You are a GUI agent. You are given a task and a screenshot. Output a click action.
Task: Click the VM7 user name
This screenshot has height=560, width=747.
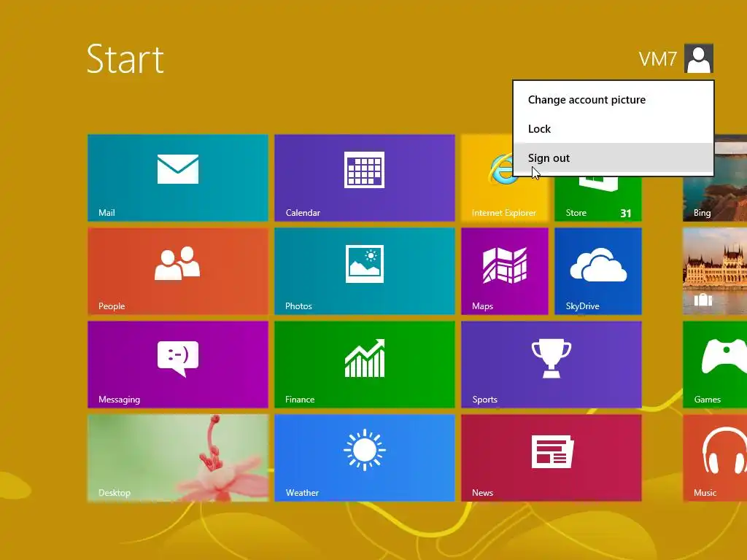(657, 59)
